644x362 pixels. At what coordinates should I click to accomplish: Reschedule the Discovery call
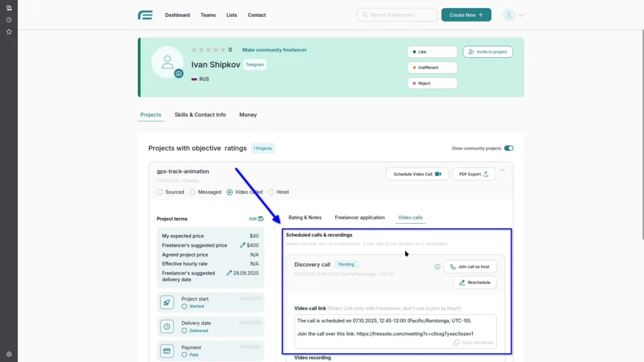coord(475,282)
